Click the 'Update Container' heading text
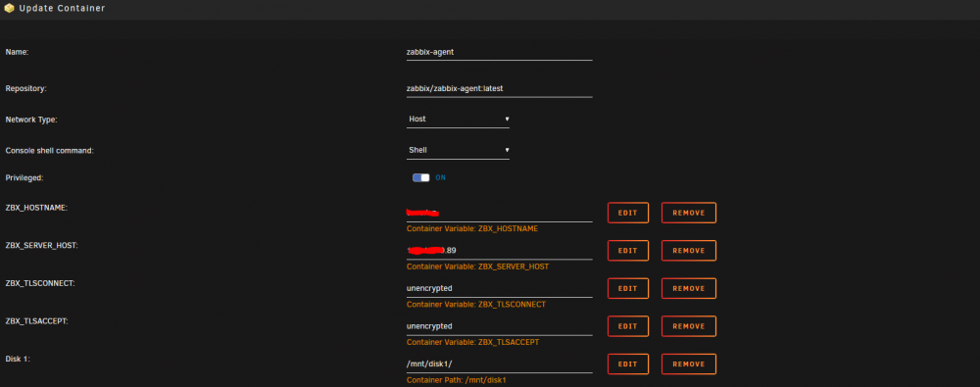The width and height of the screenshot is (980, 387). coord(62,9)
